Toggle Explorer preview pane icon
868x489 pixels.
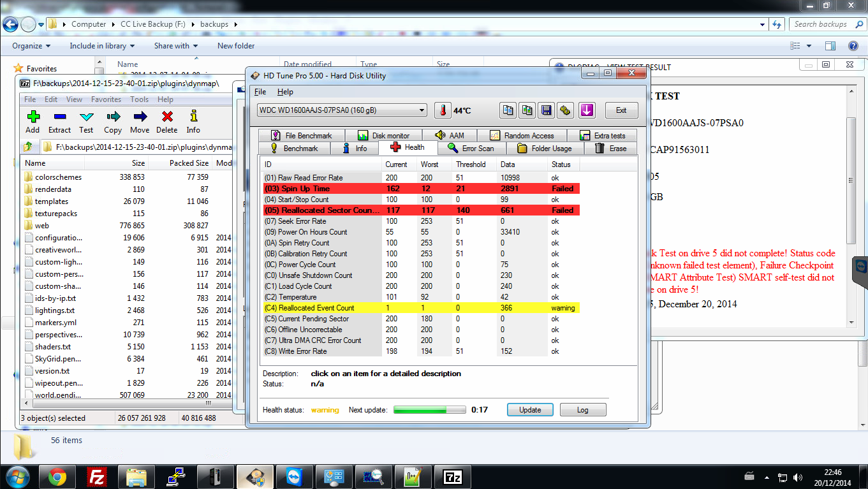[830, 46]
